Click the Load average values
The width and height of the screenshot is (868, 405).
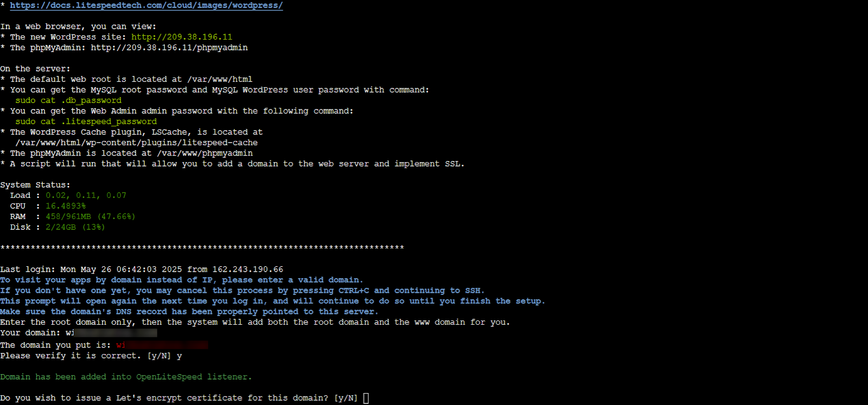(86, 195)
